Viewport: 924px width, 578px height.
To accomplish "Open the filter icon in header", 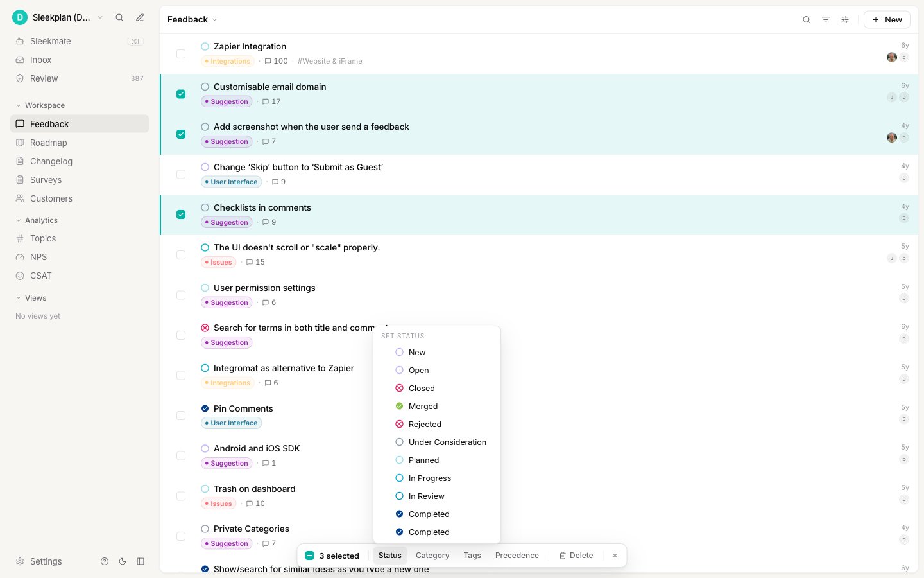I will [x=826, y=20].
